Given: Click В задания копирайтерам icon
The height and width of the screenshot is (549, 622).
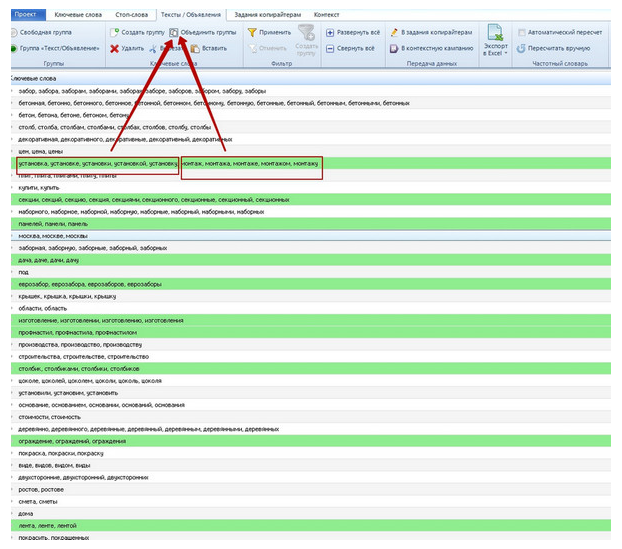Looking at the screenshot, I should (394, 33).
